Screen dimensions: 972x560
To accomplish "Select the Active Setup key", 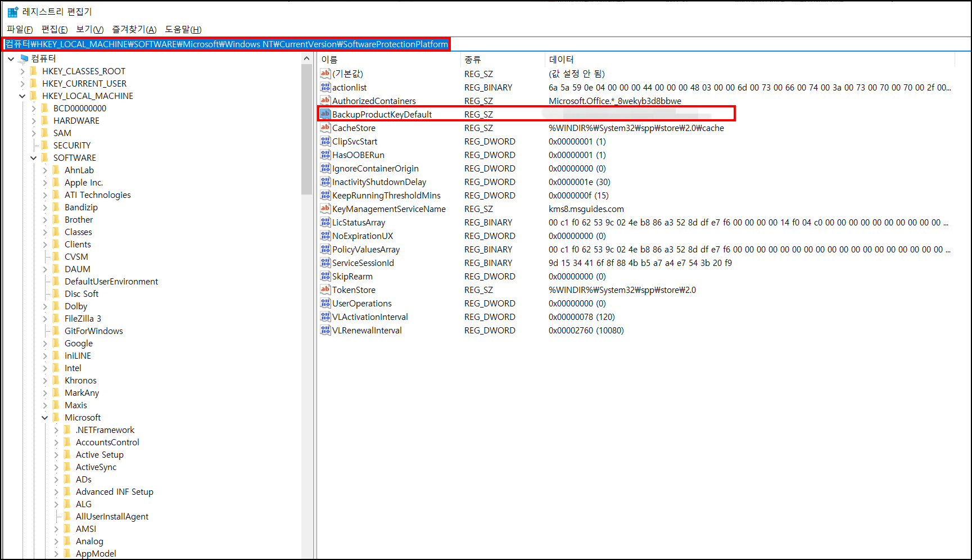I will (x=100, y=454).
